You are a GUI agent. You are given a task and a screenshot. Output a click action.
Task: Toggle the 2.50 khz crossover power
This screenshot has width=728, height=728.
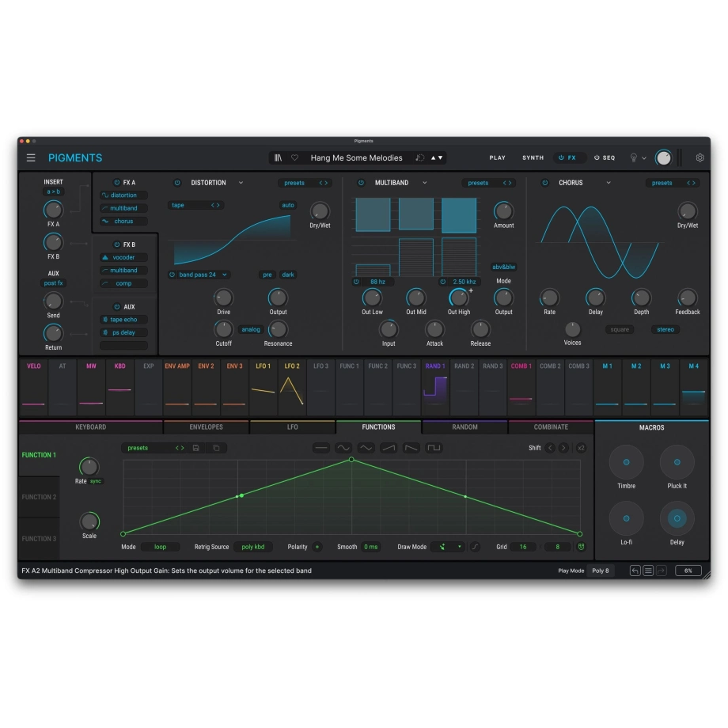coord(443,282)
